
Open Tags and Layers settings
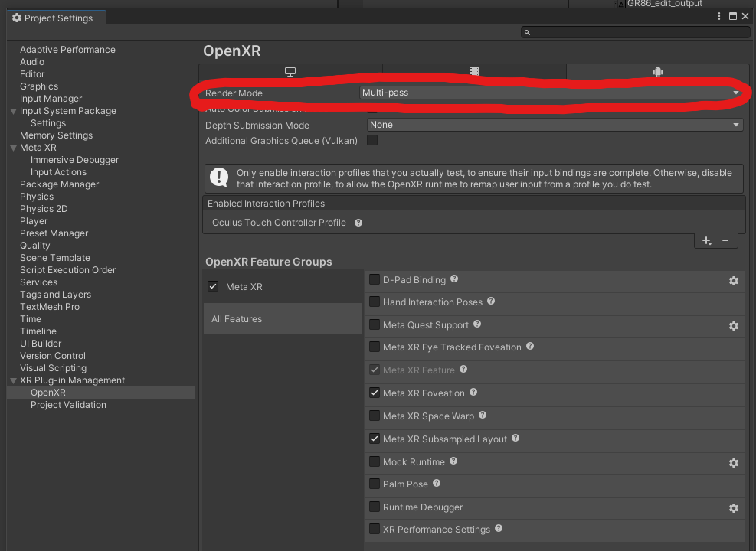click(x=55, y=295)
